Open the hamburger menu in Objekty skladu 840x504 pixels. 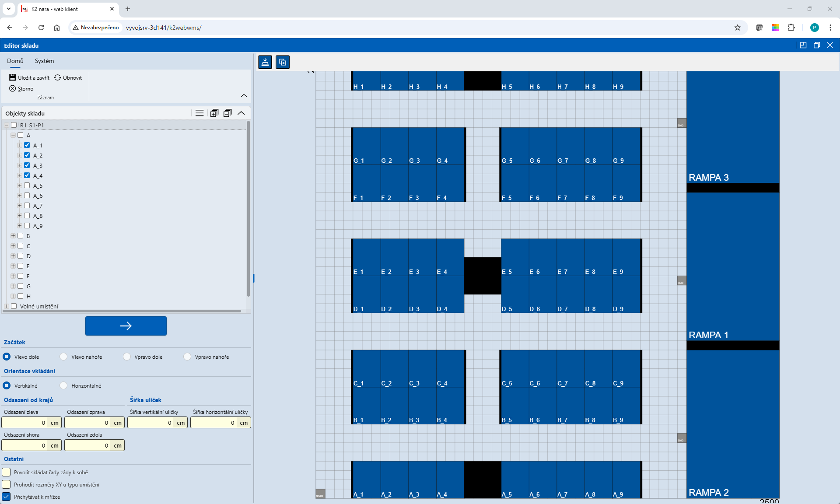199,113
